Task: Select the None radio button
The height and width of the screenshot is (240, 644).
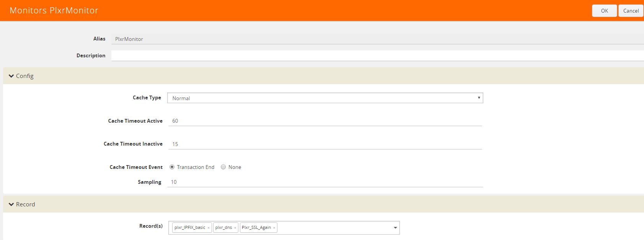Action: [x=223, y=167]
